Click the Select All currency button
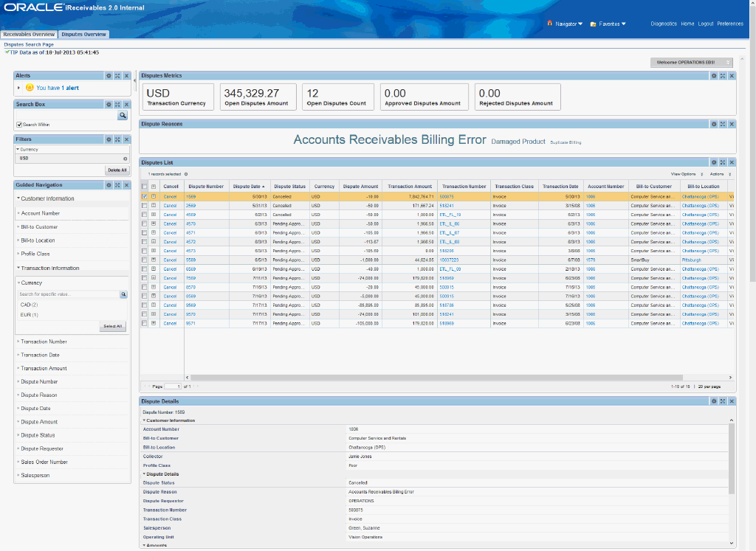Image resolution: width=756 pixels, height=551 pixels. point(113,326)
